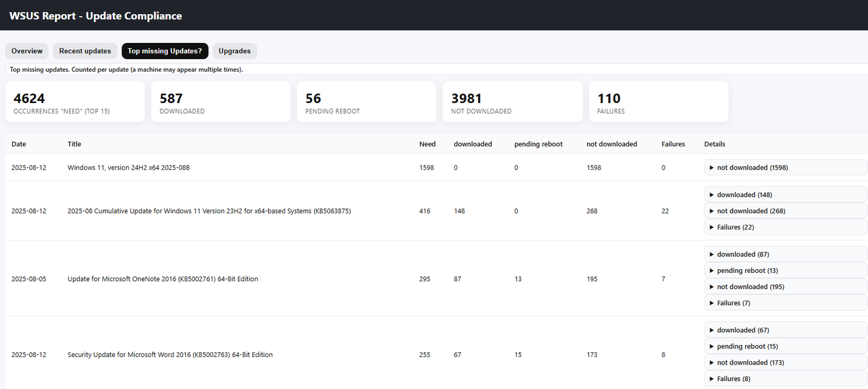Click the Date column header
Image resolution: width=868 pixels, height=389 pixels.
(x=19, y=144)
